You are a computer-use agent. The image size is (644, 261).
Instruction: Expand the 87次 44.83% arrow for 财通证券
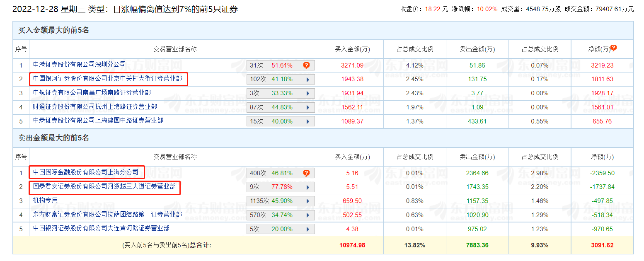(307, 107)
